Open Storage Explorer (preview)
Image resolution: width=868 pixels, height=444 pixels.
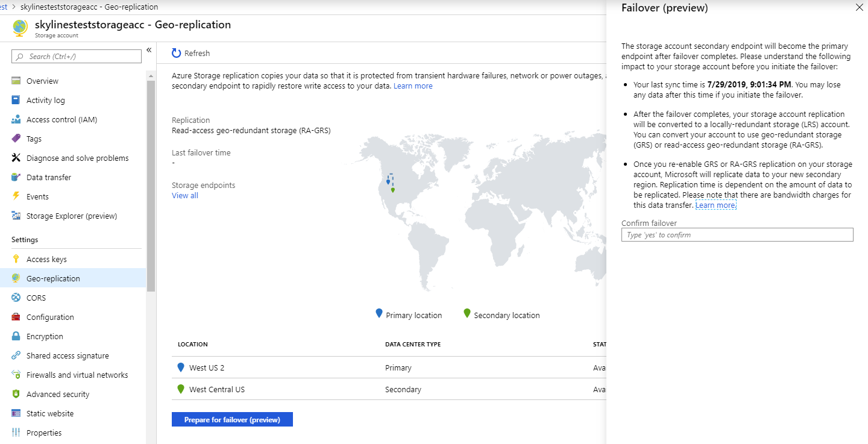pos(73,216)
